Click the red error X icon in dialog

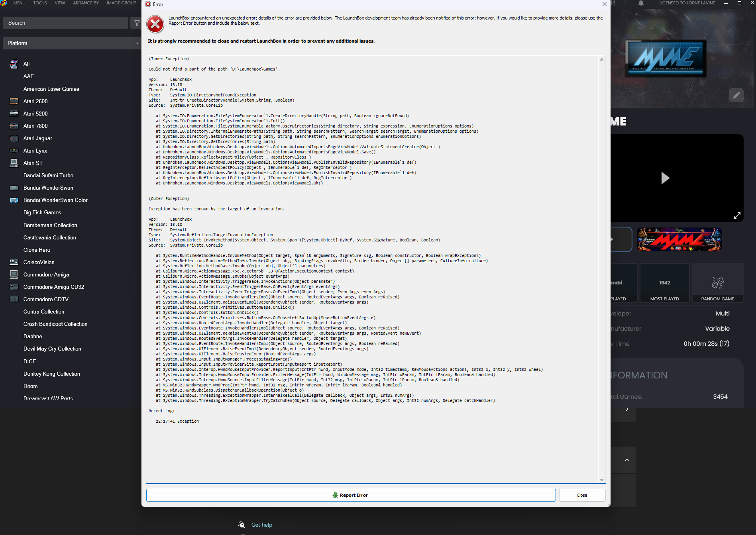(x=155, y=24)
